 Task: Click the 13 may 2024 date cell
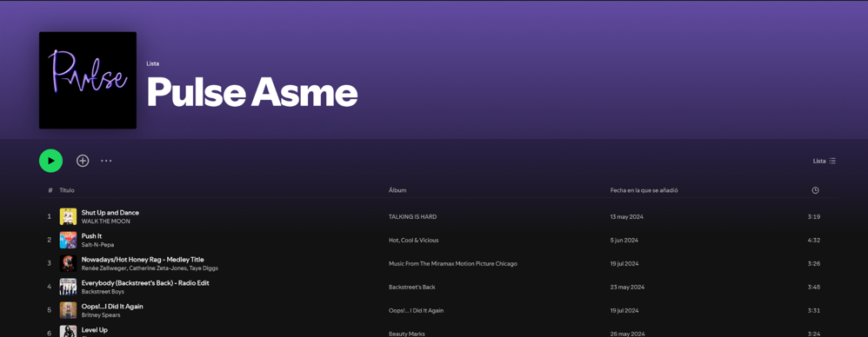626,216
